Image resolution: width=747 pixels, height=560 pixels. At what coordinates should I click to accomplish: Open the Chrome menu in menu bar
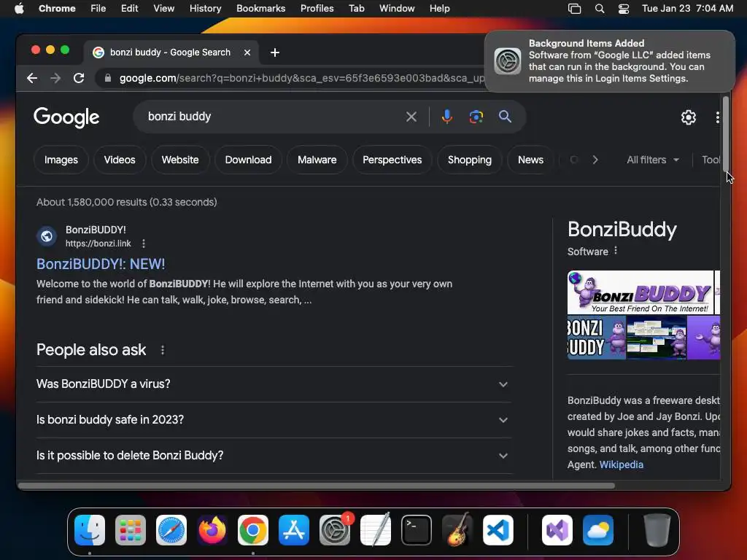point(57,9)
